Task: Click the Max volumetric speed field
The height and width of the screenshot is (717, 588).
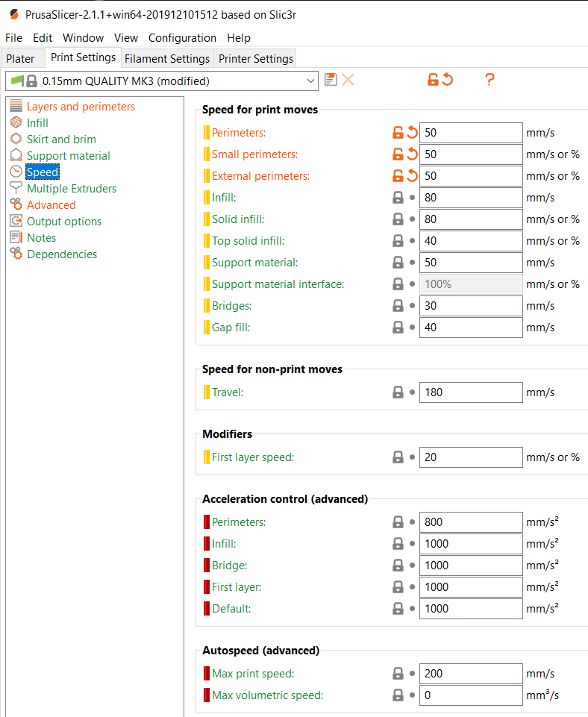Action: pos(471,695)
